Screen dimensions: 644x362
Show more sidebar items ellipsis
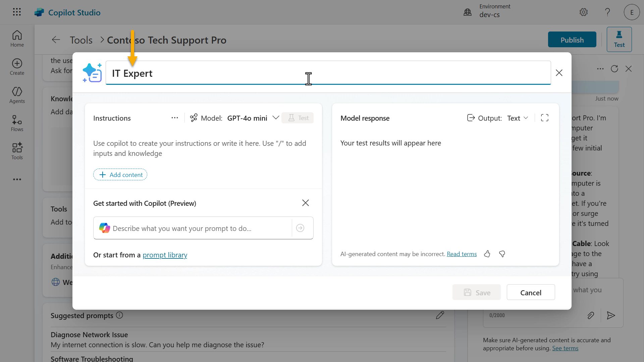[x=17, y=179]
